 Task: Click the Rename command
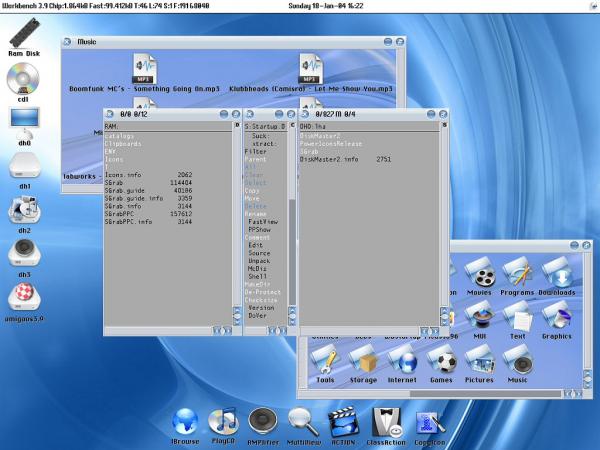pyautogui.click(x=255, y=214)
